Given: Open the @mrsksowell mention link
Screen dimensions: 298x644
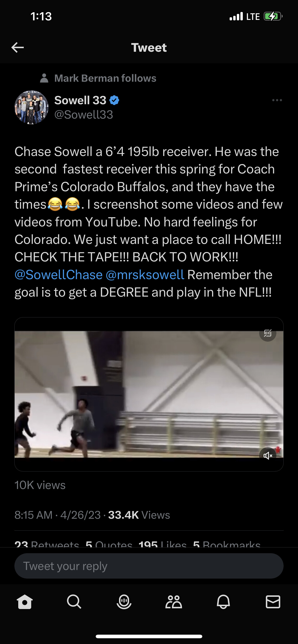Looking at the screenshot, I should coord(145,275).
